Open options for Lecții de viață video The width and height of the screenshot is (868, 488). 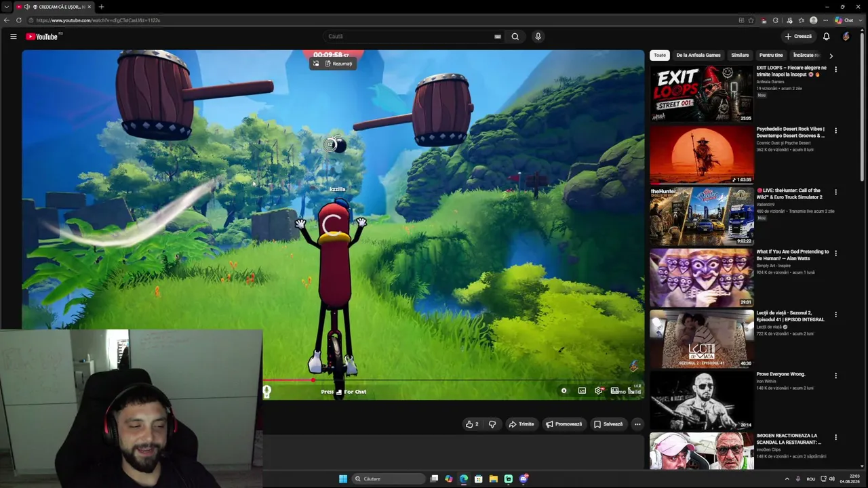(835, 314)
